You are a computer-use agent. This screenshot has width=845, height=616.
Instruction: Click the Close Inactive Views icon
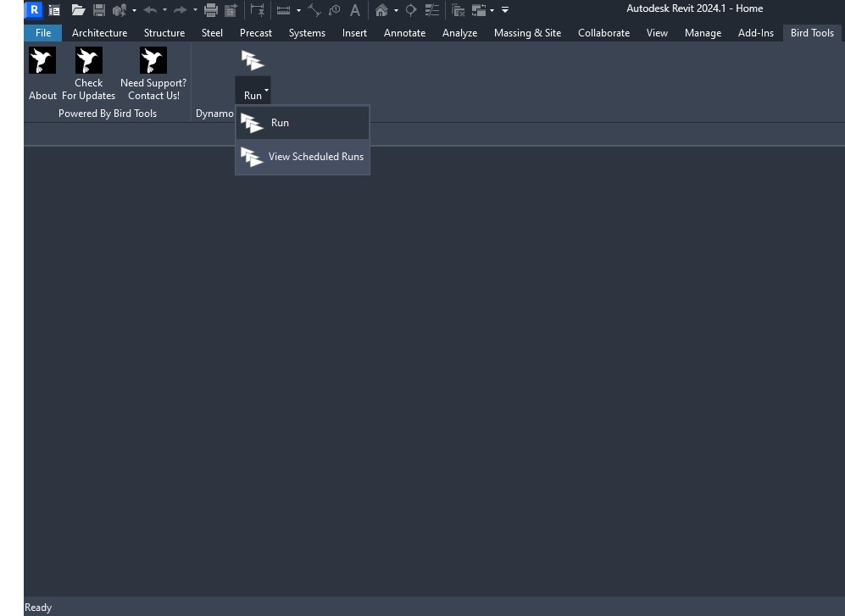pyautogui.click(x=458, y=9)
